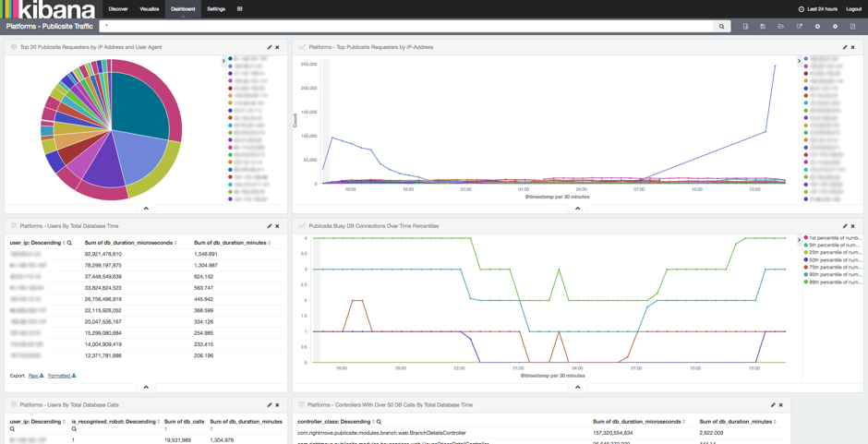Collapse spy panel under Users By Database Time table
The height and width of the screenshot is (444, 868).
[x=146, y=387]
